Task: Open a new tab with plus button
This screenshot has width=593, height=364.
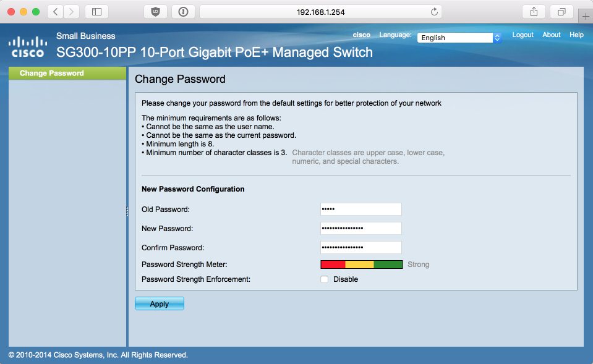Action: click(586, 16)
